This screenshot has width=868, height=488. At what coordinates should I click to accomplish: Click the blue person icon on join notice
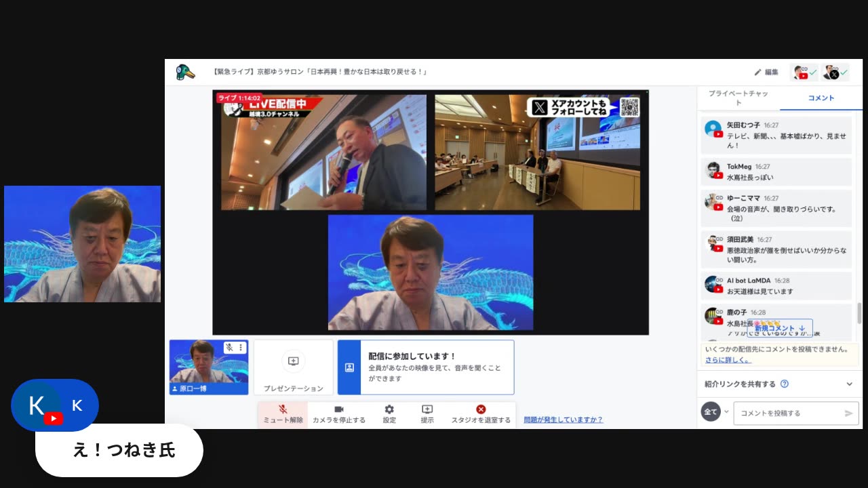349,367
